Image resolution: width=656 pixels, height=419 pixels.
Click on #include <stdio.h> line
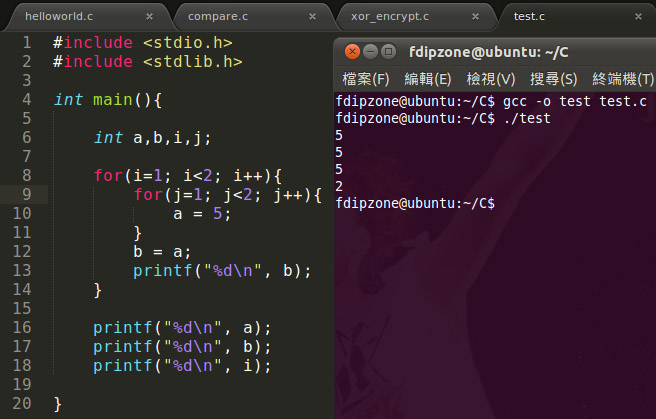143,42
